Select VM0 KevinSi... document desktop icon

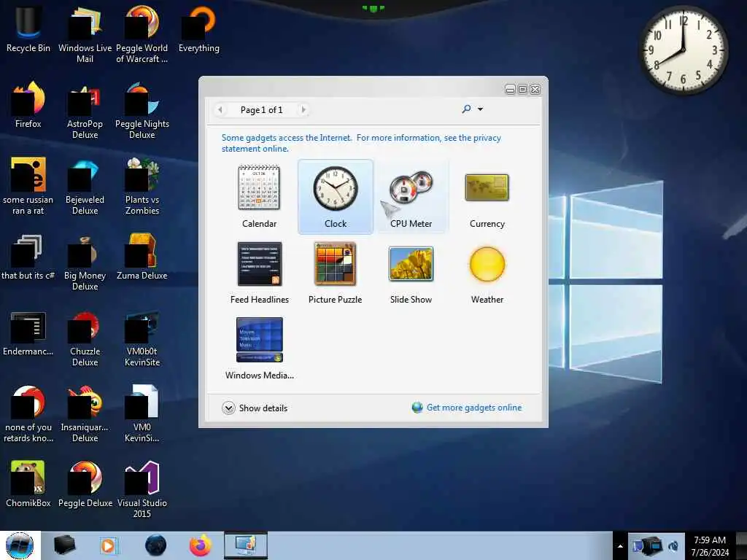click(x=142, y=414)
